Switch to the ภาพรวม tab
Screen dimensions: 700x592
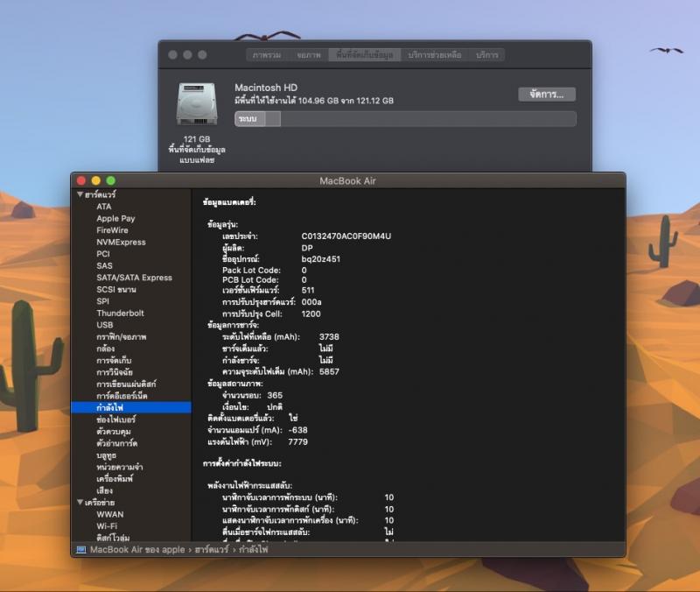[x=267, y=54]
